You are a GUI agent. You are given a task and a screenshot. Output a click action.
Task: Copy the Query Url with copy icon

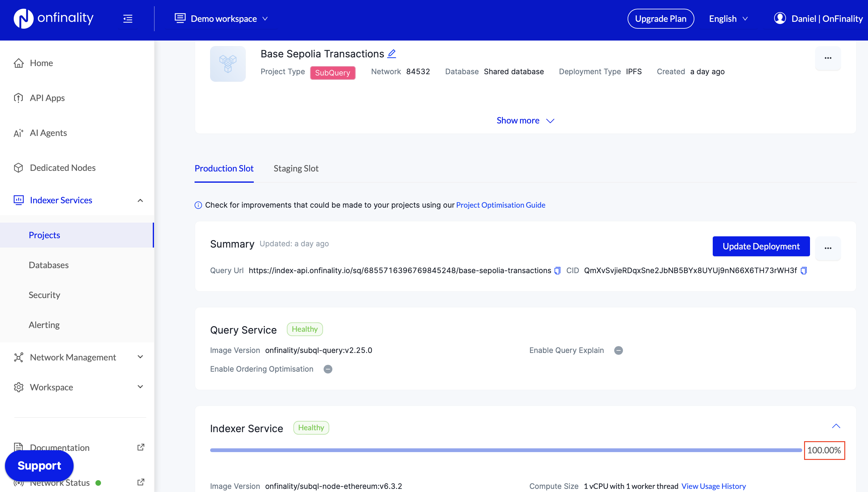click(557, 271)
